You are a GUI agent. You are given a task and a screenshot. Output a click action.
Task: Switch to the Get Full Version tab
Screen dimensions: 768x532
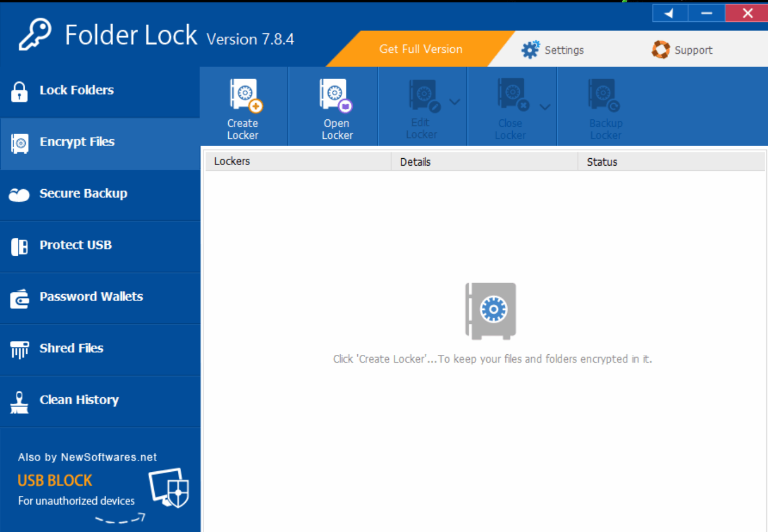coord(420,49)
